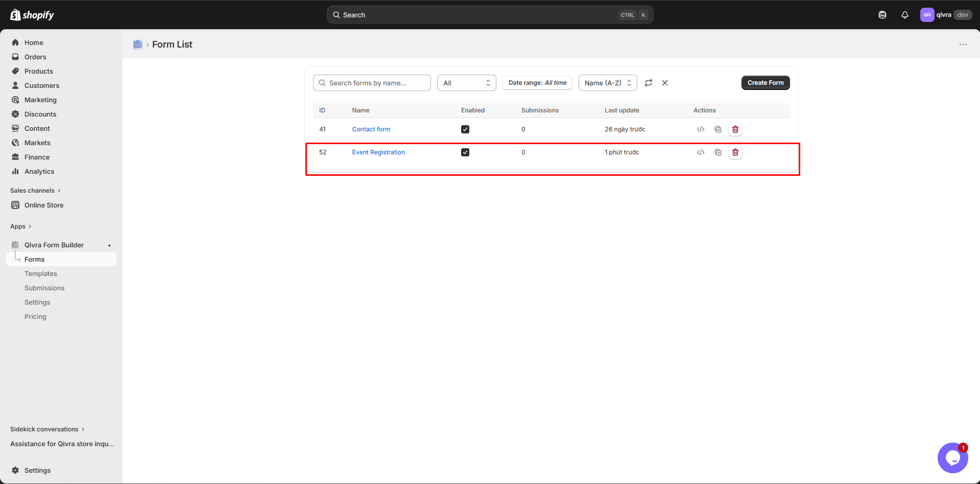
Task: Get embed code for Event Registration
Action: click(x=701, y=152)
